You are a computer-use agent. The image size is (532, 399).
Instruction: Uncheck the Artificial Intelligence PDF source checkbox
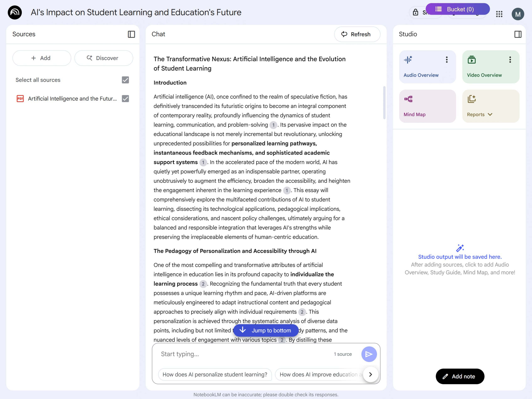tap(125, 99)
